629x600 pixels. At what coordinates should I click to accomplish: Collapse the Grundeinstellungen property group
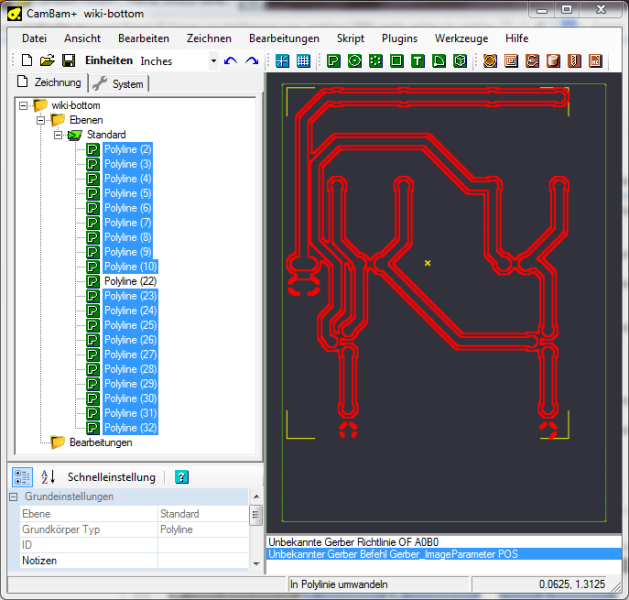14,497
